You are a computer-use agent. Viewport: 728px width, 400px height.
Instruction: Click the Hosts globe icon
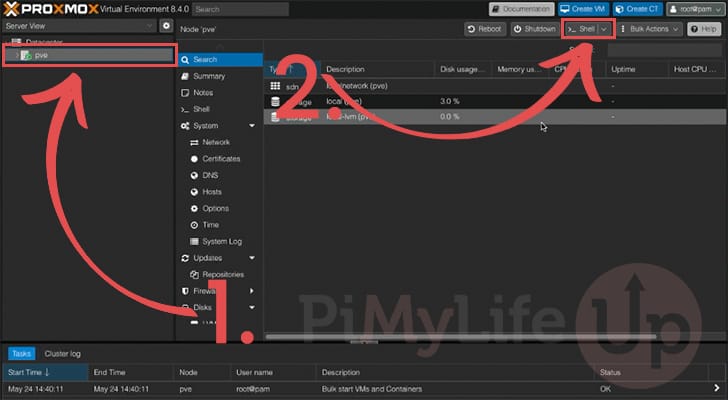click(194, 192)
